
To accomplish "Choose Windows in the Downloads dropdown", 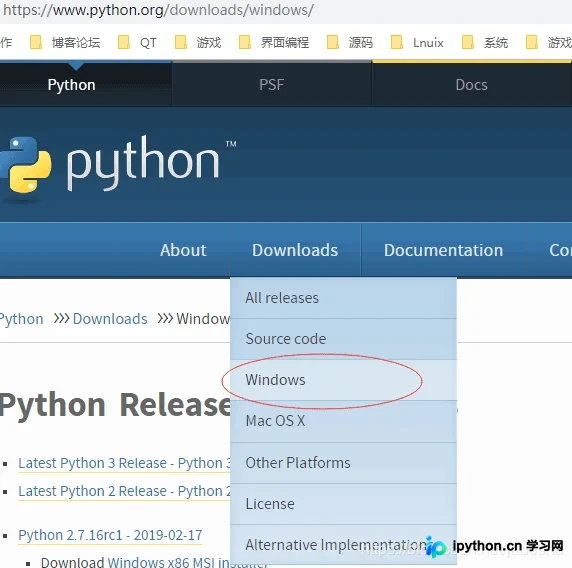I will [x=343, y=380].
